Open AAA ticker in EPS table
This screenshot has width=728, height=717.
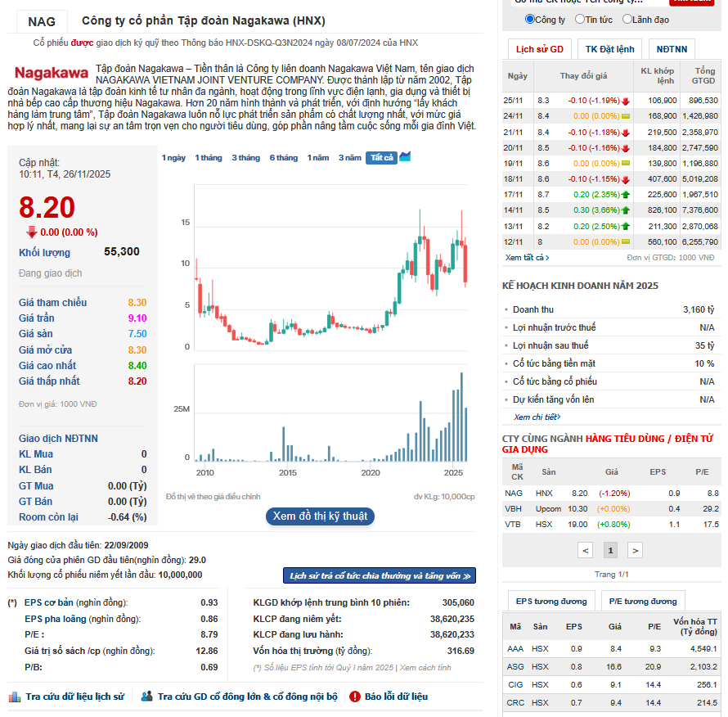tap(515, 649)
